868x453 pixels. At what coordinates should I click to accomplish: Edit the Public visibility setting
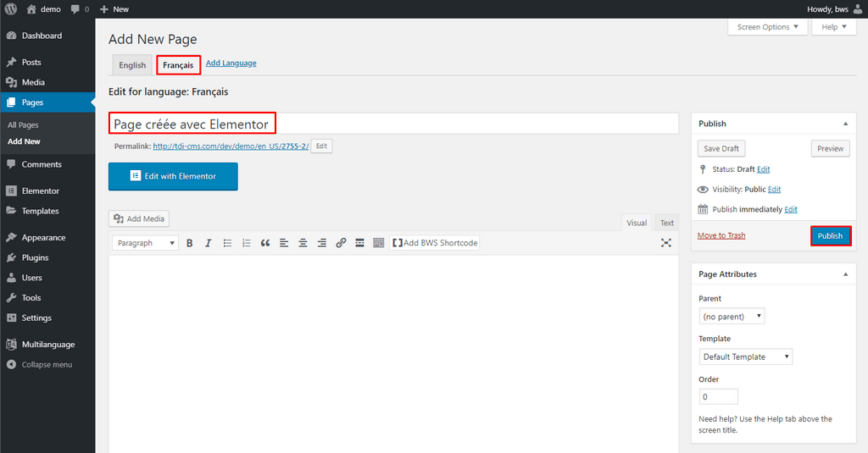(x=774, y=189)
